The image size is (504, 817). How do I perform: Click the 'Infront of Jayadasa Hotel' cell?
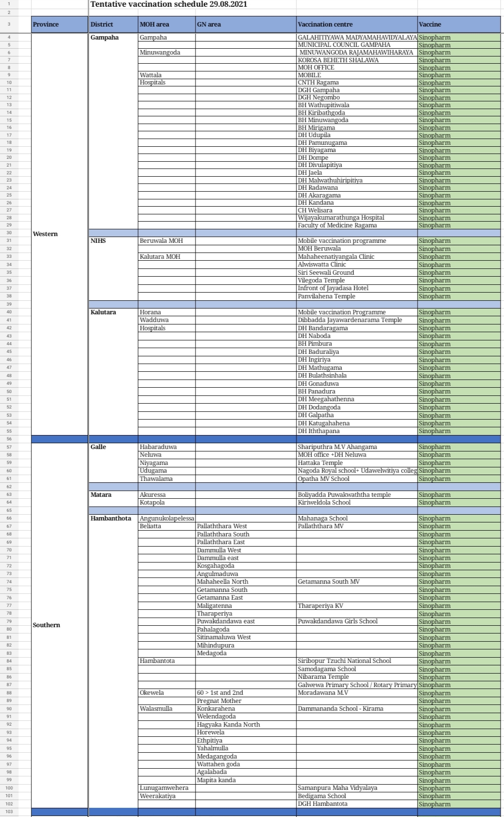click(x=357, y=288)
